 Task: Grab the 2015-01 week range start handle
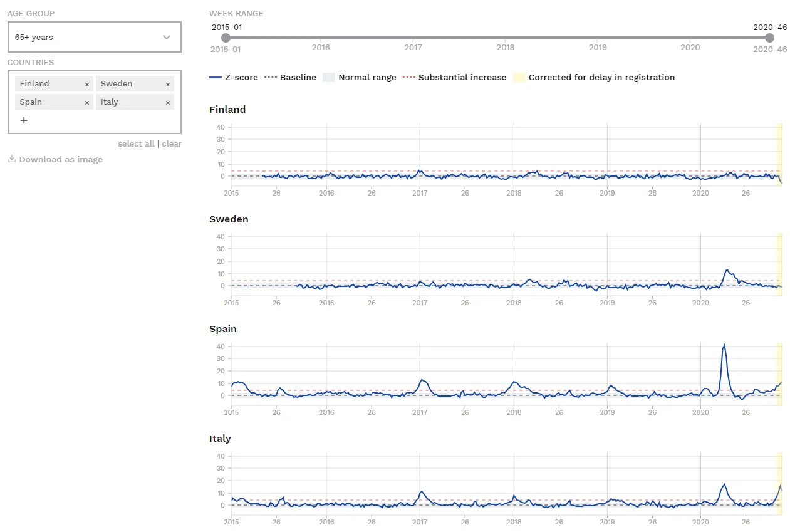(x=226, y=38)
